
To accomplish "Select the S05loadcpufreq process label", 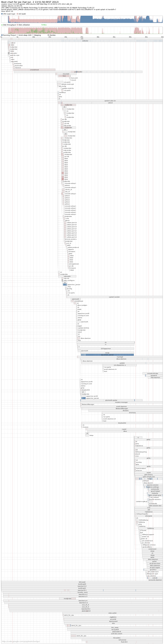I will pyautogui.click(x=141, y=452).
